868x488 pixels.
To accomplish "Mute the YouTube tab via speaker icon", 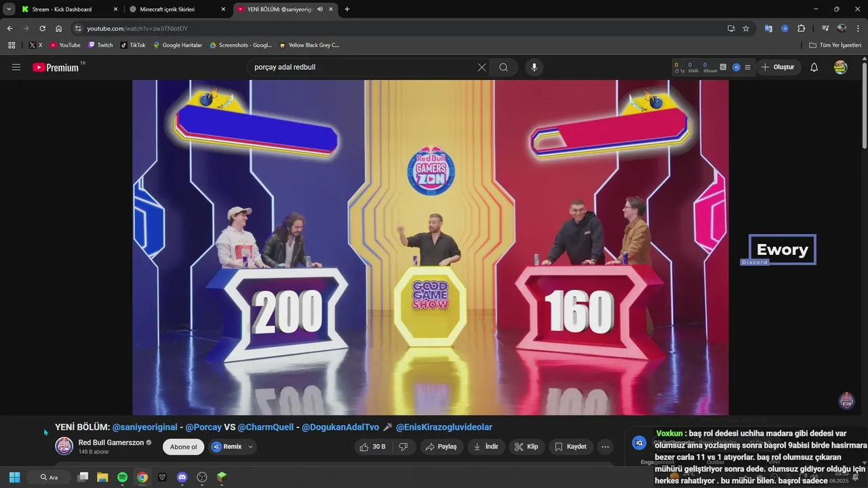I will point(321,9).
